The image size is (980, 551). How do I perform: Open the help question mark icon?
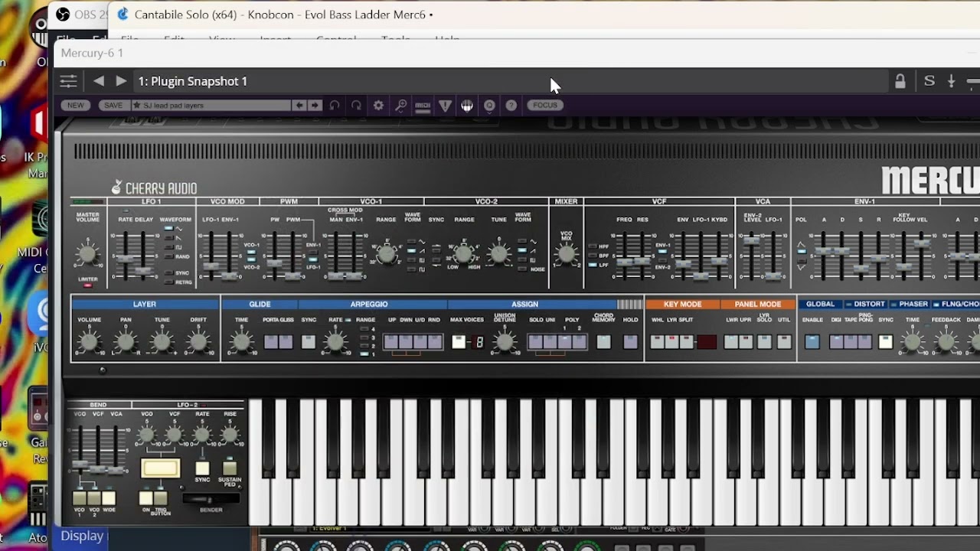[511, 106]
